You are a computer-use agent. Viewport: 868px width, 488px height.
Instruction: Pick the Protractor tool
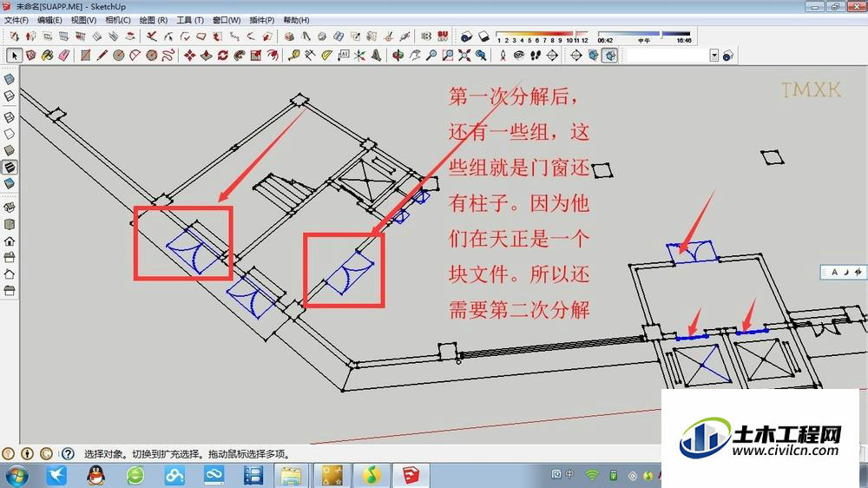326,56
